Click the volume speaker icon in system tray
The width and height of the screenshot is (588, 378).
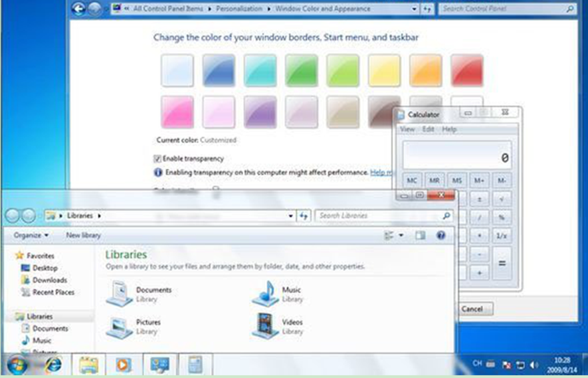pyautogui.click(x=535, y=365)
